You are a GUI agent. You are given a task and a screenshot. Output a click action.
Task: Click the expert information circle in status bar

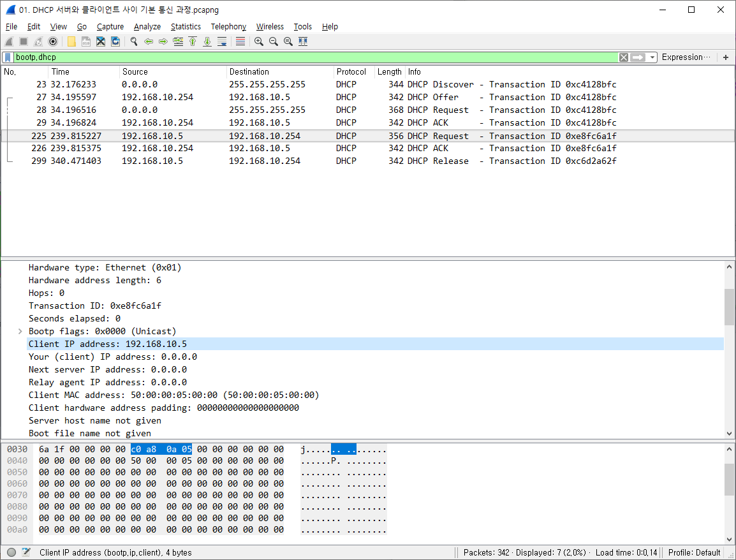pyautogui.click(x=11, y=552)
